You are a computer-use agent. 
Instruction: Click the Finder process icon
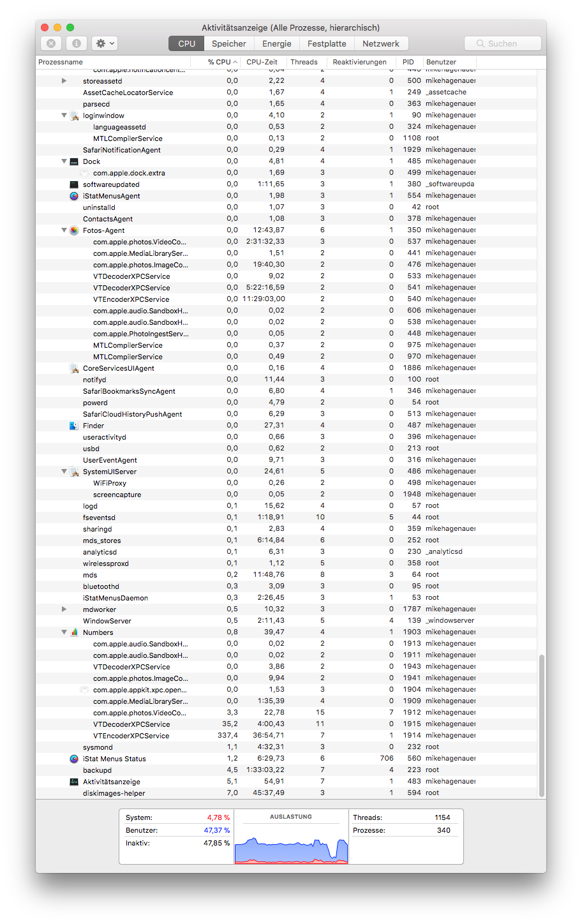[x=74, y=426]
